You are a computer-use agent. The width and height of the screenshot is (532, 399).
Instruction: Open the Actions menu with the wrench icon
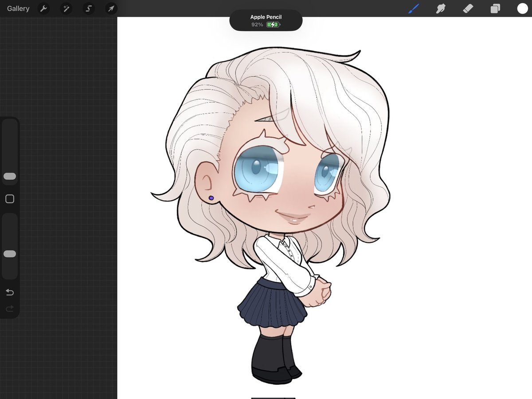43,8
